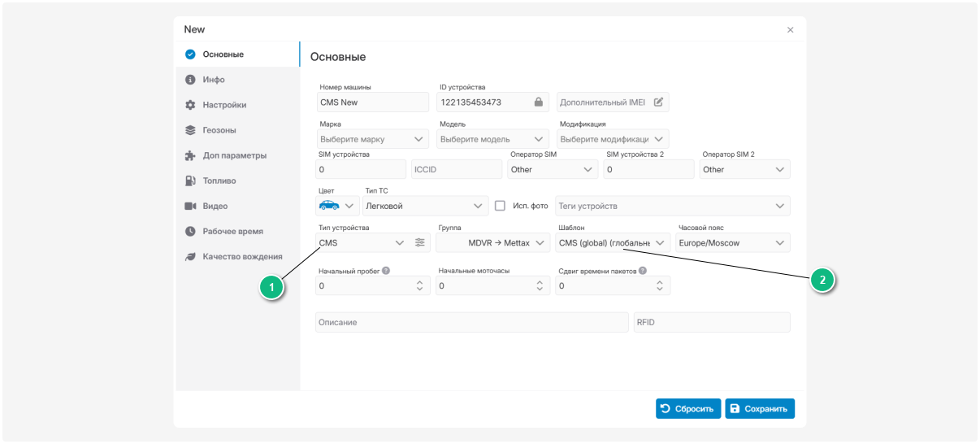Viewport: 980px width, 444px height.
Task: Click the lock icon in ID устройства field
Action: point(538,102)
